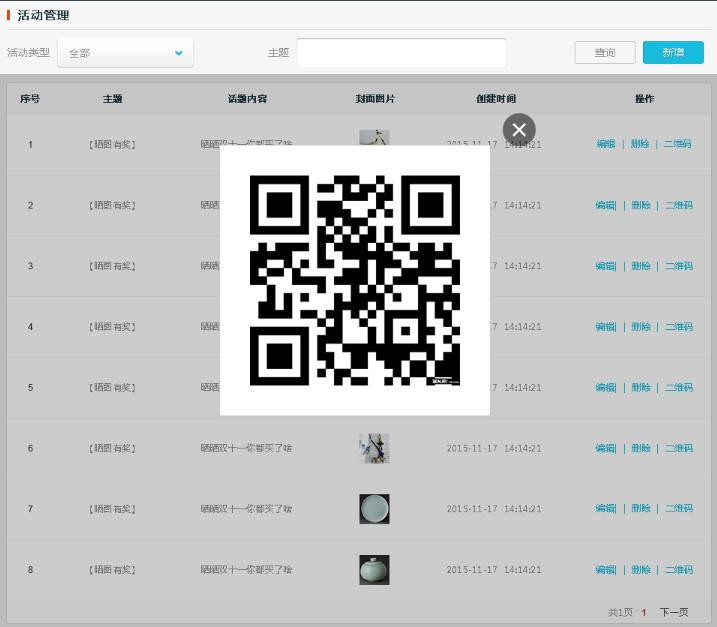Click the 话题内容 text in row 6
This screenshot has height=627, width=717.
click(x=246, y=448)
